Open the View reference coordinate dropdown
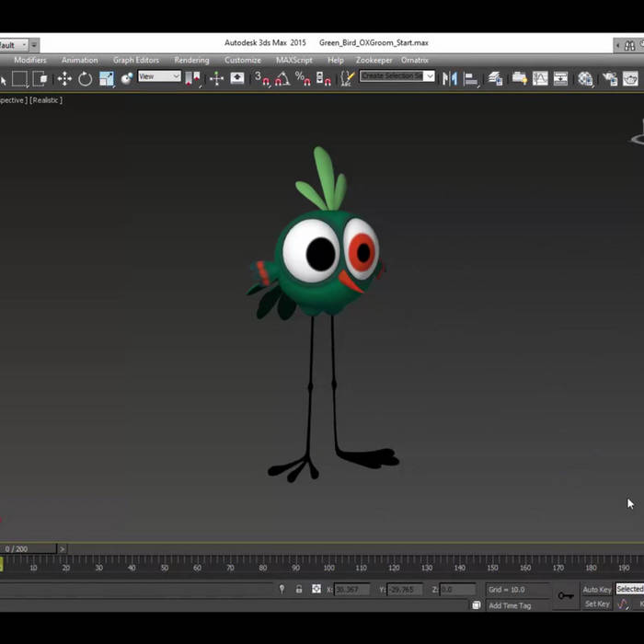 [159, 77]
